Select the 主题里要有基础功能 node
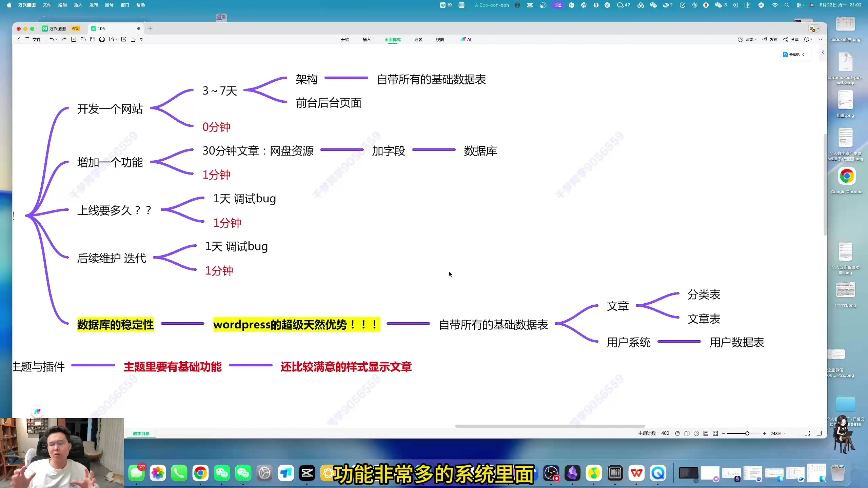The height and width of the screenshot is (488, 868). pyautogui.click(x=173, y=367)
